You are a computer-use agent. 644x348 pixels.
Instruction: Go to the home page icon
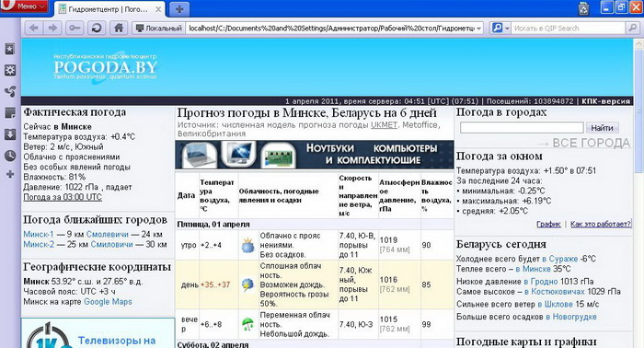point(119,28)
